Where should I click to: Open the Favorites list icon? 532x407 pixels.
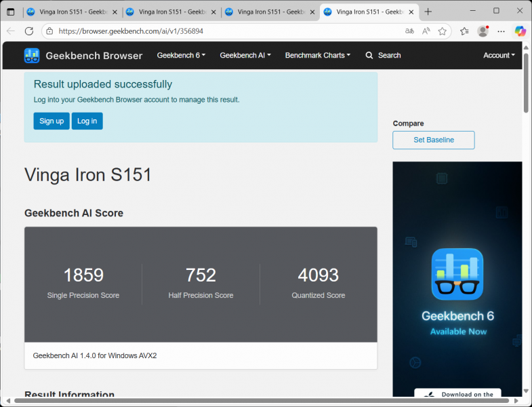tap(464, 31)
